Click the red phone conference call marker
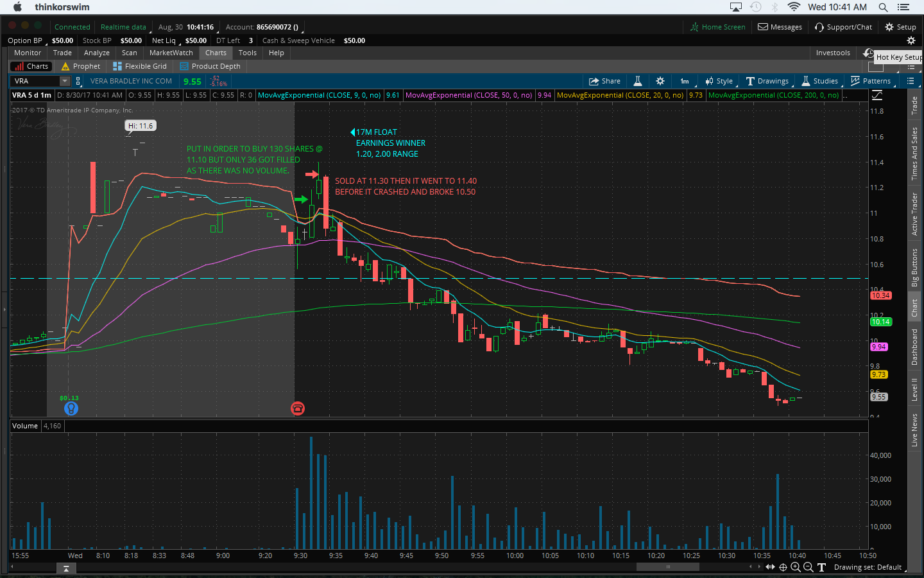This screenshot has width=924, height=578. (x=298, y=408)
